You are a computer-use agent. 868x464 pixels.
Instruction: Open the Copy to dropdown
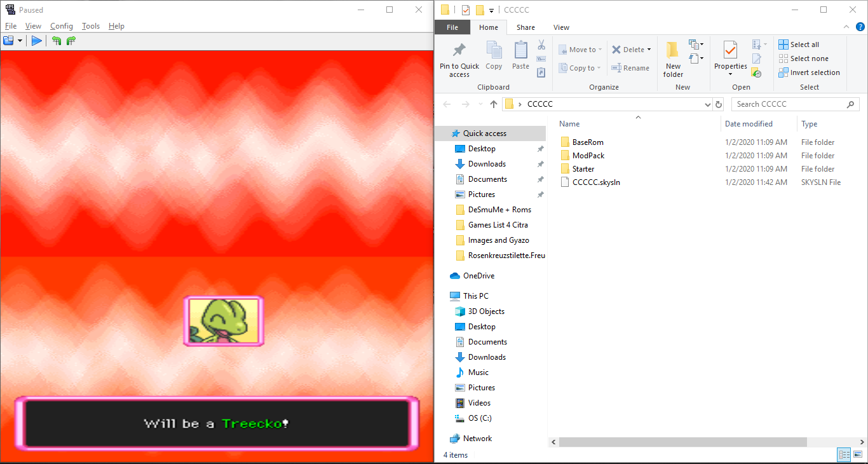tap(580, 68)
